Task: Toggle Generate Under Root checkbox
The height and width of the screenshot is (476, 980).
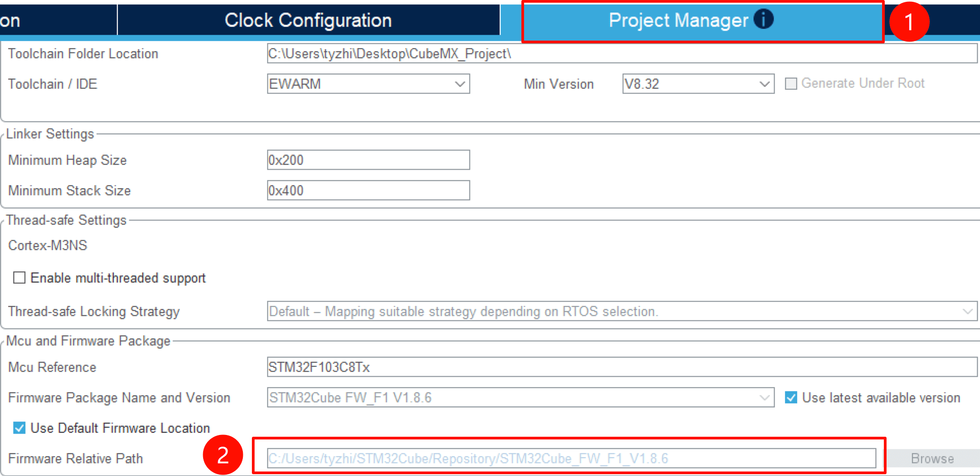Action: click(791, 83)
